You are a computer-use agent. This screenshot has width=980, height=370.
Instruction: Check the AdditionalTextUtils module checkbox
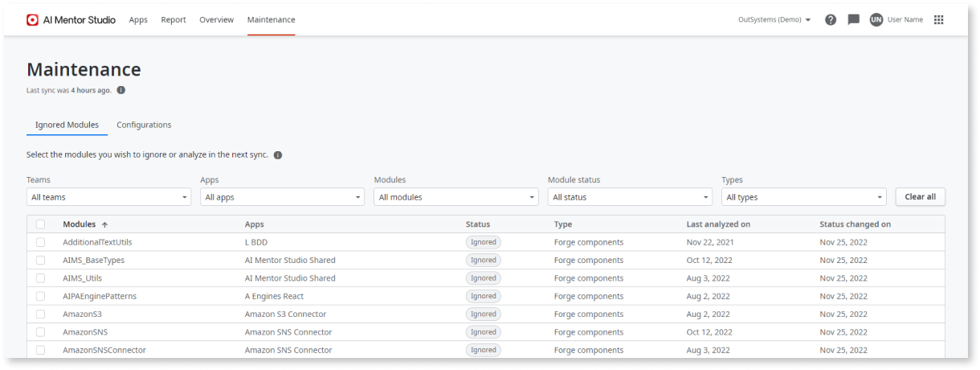pos(40,242)
